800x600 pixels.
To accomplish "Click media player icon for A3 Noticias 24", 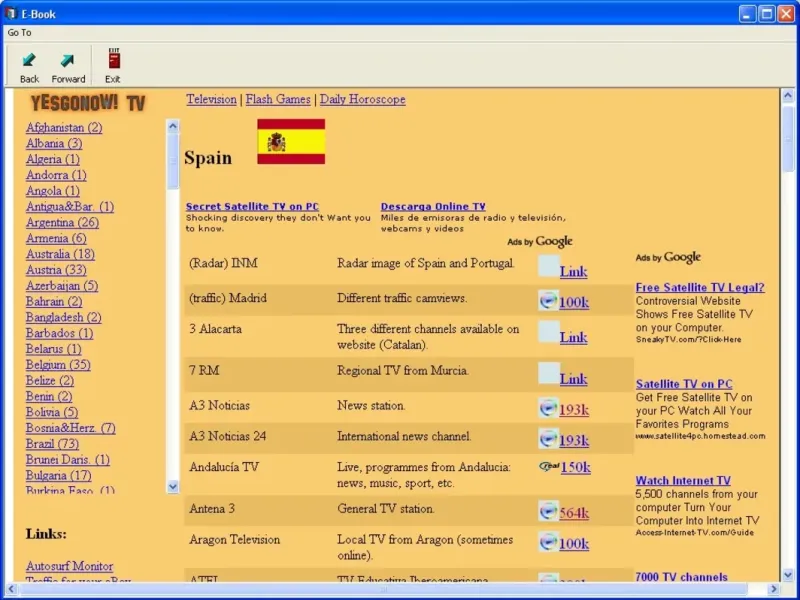I will (x=548, y=438).
